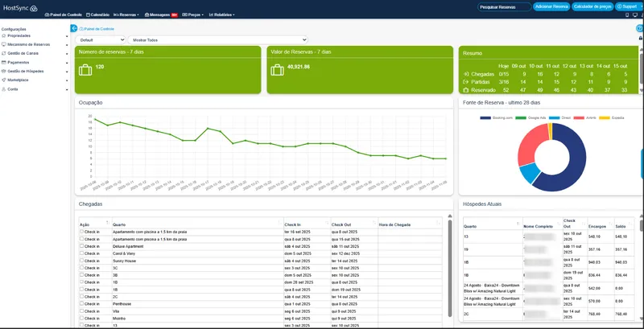Viewport: 644px width, 329px height.
Task: Expand Pagamentos arrow in sidebar
Action: click(x=67, y=64)
